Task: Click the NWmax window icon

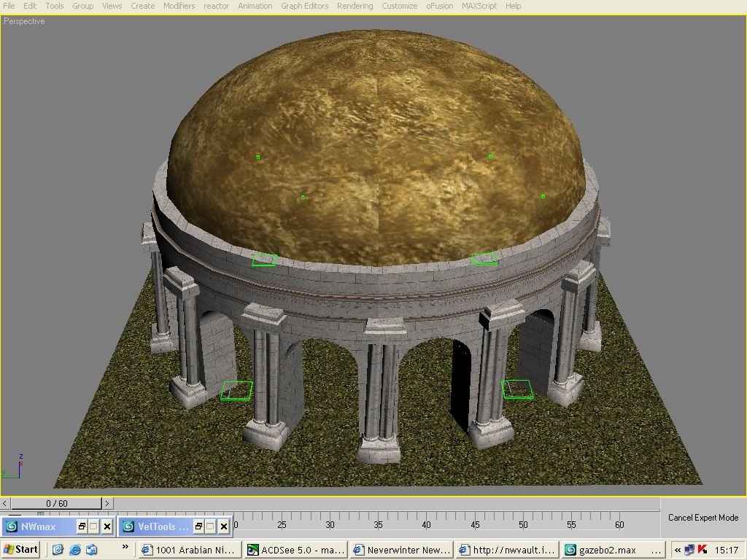Action: [x=12, y=526]
